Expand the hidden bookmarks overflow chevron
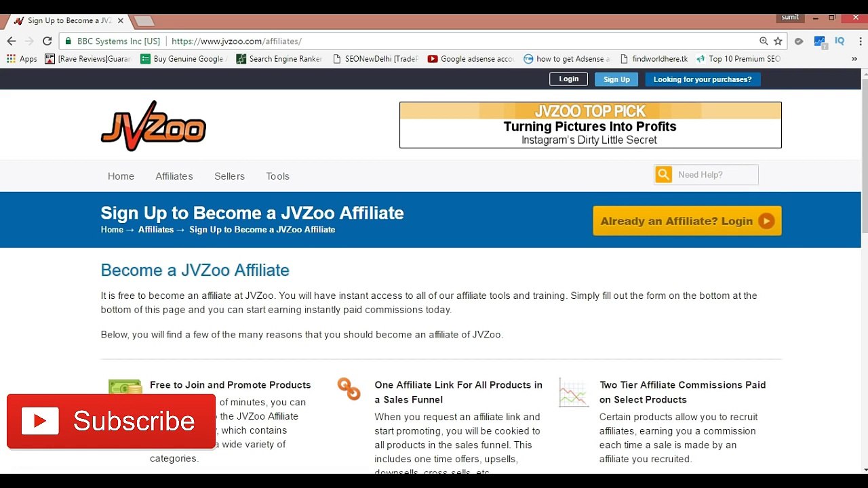The width and height of the screenshot is (868, 488). point(854,59)
